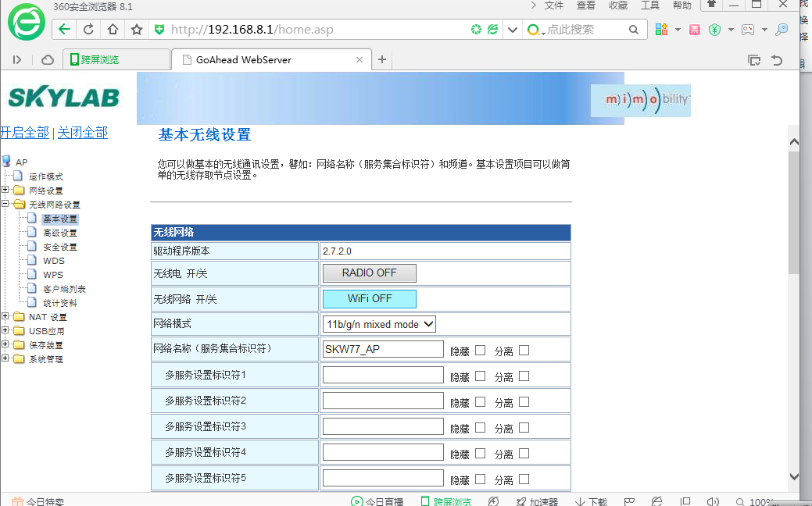Reload the page with refresh icon
Image resolution: width=812 pixels, height=506 pixels.
88,30
